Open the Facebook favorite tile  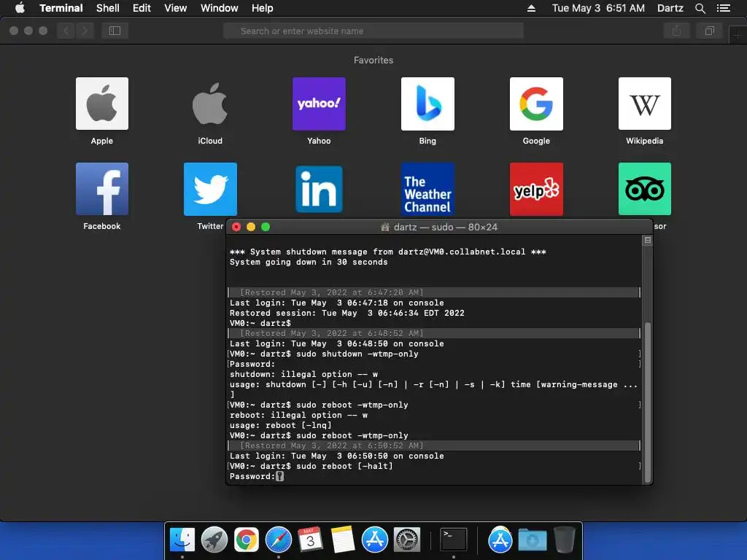pyautogui.click(x=102, y=189)
